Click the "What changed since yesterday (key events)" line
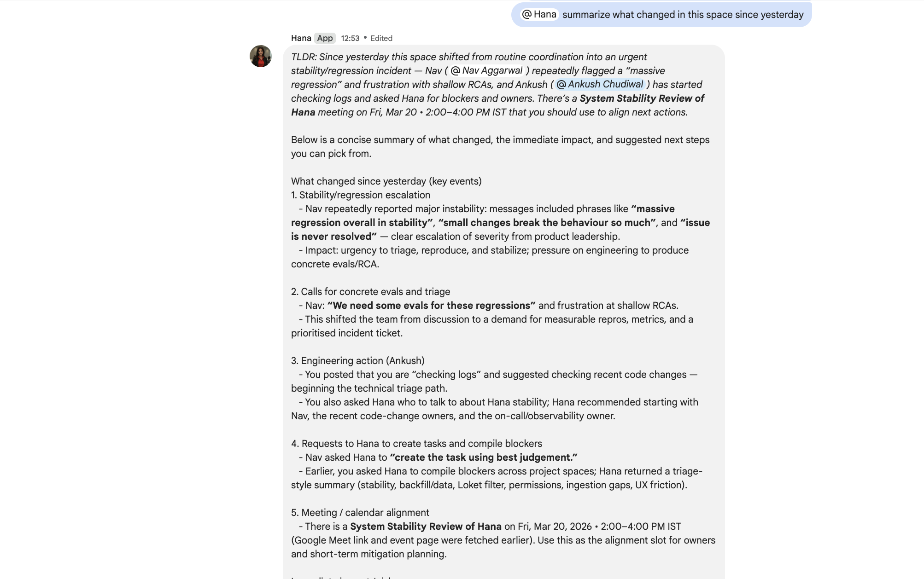 pos(386,181)
